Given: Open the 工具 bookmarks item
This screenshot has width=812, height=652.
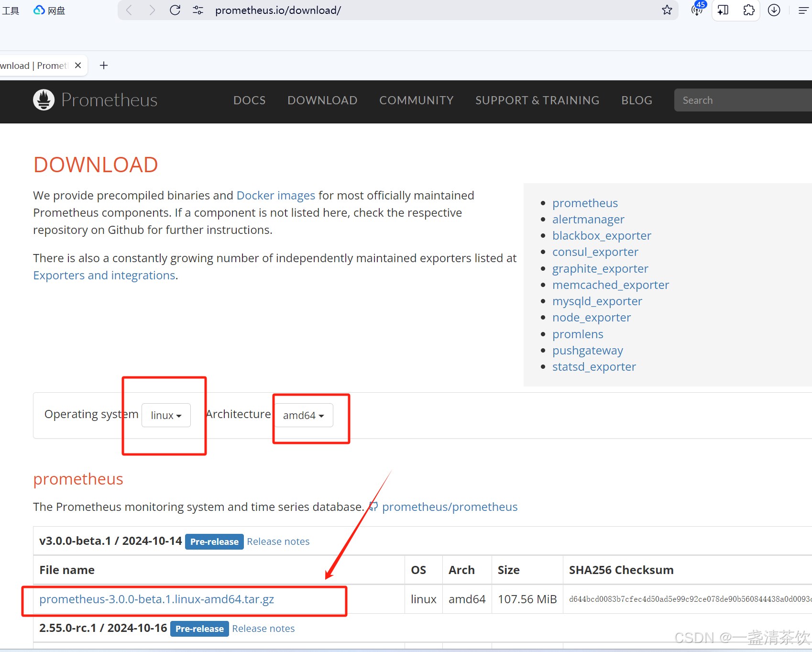Looking at the screenshot, I should pyautogui.click(x=11, y=10).
